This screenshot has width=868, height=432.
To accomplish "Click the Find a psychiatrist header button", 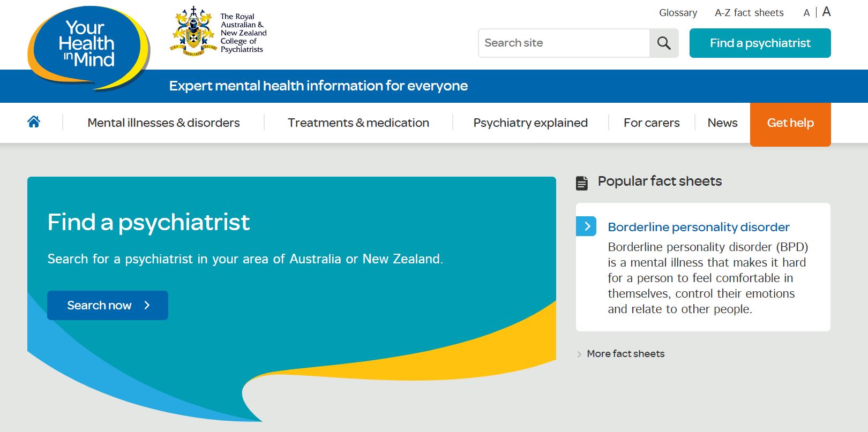I will pyautogui.click(x=760, y=43).
